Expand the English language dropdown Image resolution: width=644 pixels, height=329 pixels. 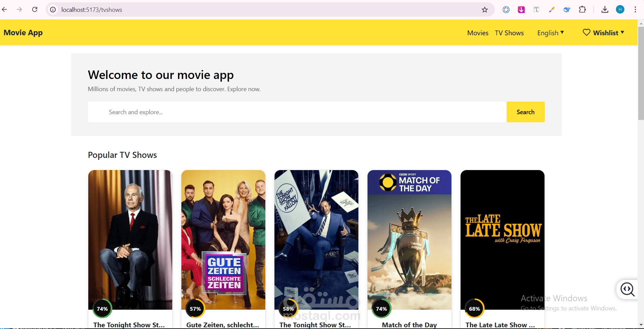tap(551, 33)
